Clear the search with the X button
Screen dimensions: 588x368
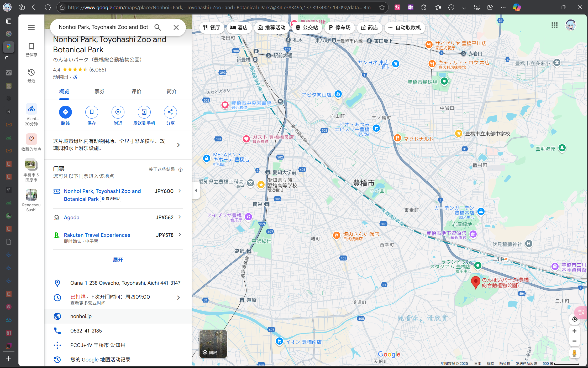coord(176,27)
